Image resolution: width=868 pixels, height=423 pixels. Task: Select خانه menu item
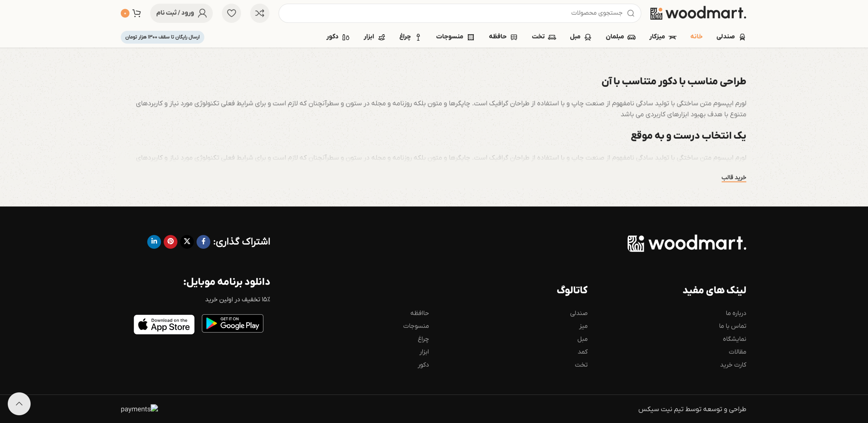[x=696, y=36]
